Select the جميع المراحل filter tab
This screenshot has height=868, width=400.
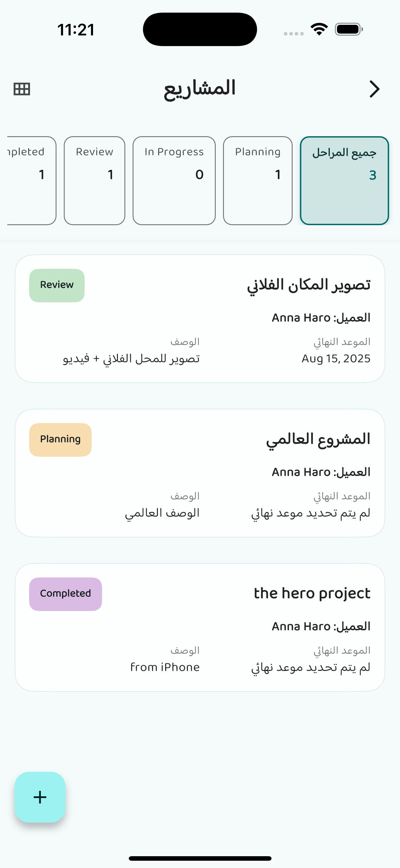click(344, 181)
